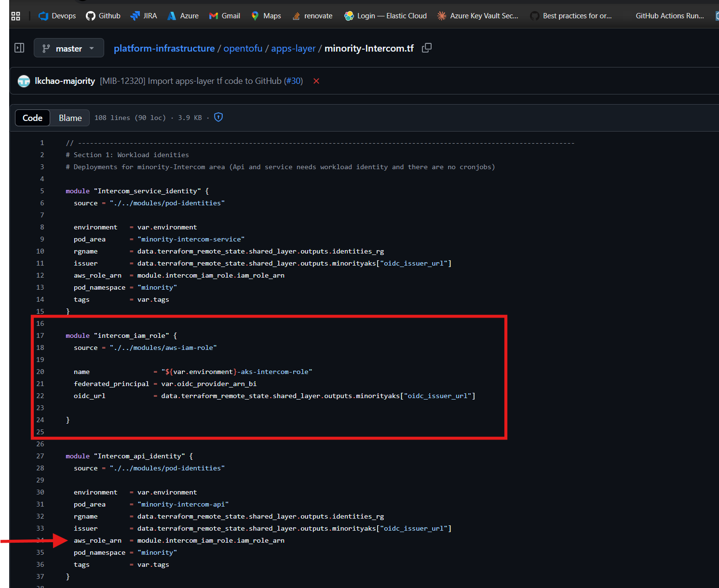Open the Github bookmark
Viewport: 719px width, 588px height.
(x=103, y=16)
